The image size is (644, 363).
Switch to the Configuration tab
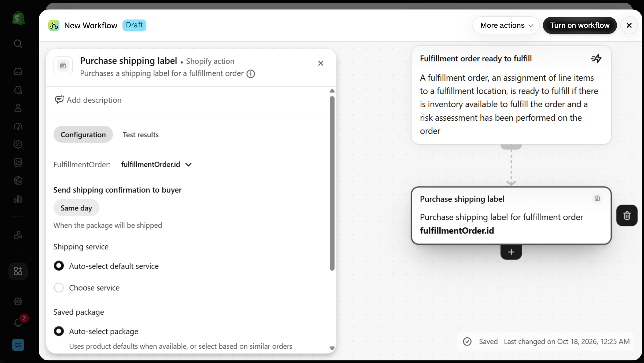(83, 134)
